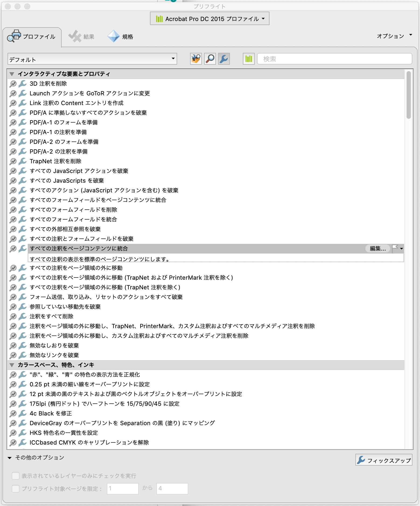The width and height of the screenshot is (420, 506).
Task: Select すべての注釈とフォームフィールドを破棄 row
Action: [x=206, y=239]
